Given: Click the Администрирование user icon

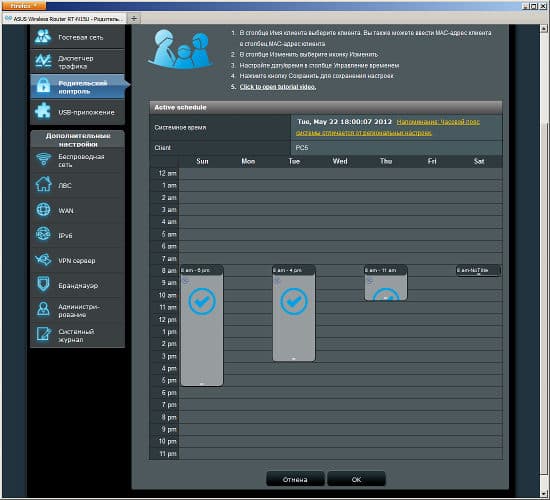Looking at the screenshot, I should (43, 309).
